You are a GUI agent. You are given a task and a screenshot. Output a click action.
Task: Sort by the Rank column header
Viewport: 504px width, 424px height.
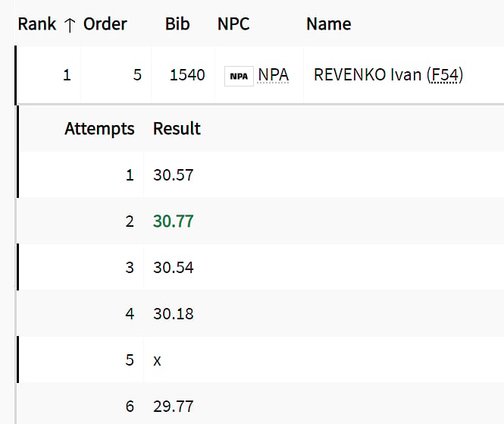[37, 24]
